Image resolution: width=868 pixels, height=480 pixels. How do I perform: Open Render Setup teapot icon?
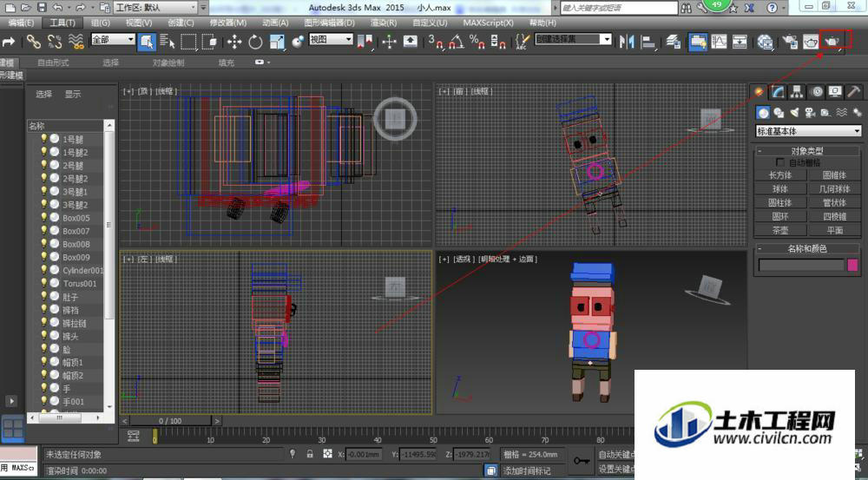point(790,42)
